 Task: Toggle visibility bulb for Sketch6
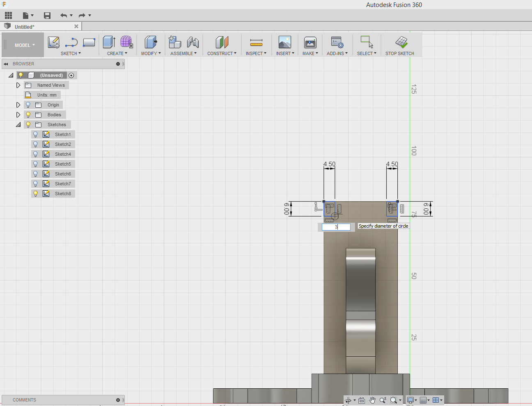click(36, 174)
